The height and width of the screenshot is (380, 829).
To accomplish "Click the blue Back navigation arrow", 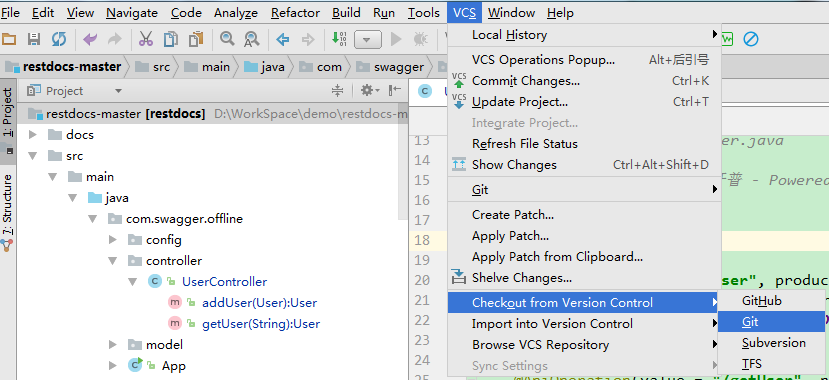I will click(x=283, y=39).
